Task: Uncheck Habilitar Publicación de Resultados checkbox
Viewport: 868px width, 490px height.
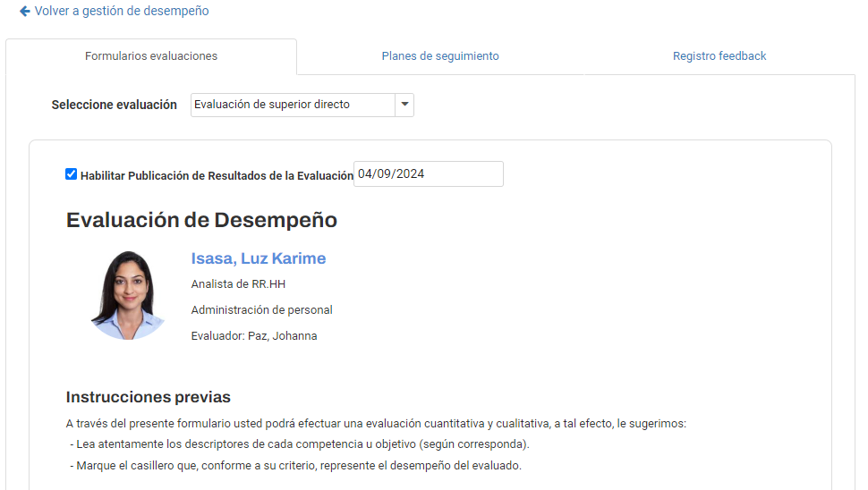Action: (x=71, y=174)
